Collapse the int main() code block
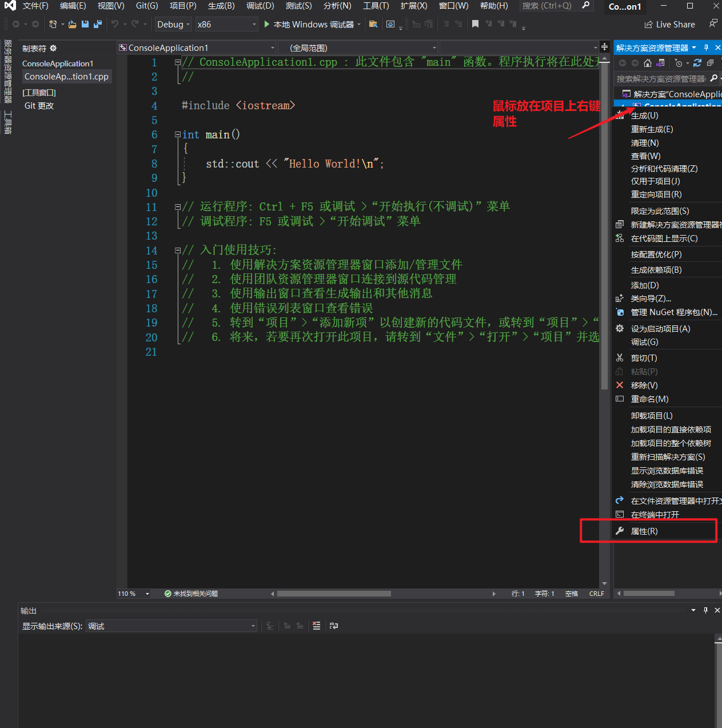 click(x=178, y=134)
